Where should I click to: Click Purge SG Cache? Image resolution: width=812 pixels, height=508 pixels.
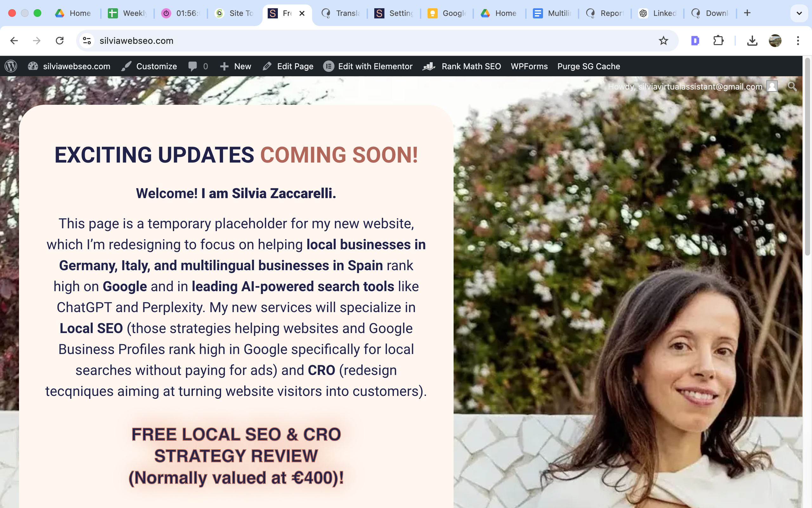(588, 66)
